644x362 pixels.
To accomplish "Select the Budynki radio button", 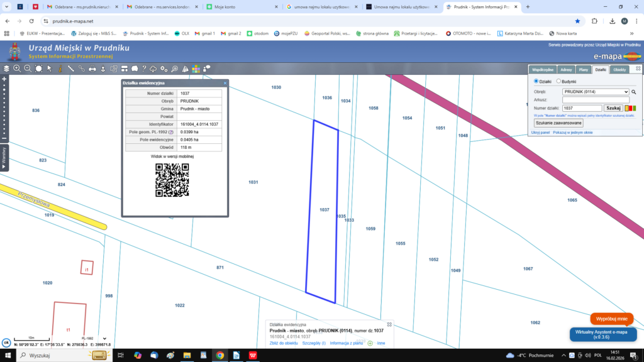I will point(558,82).
